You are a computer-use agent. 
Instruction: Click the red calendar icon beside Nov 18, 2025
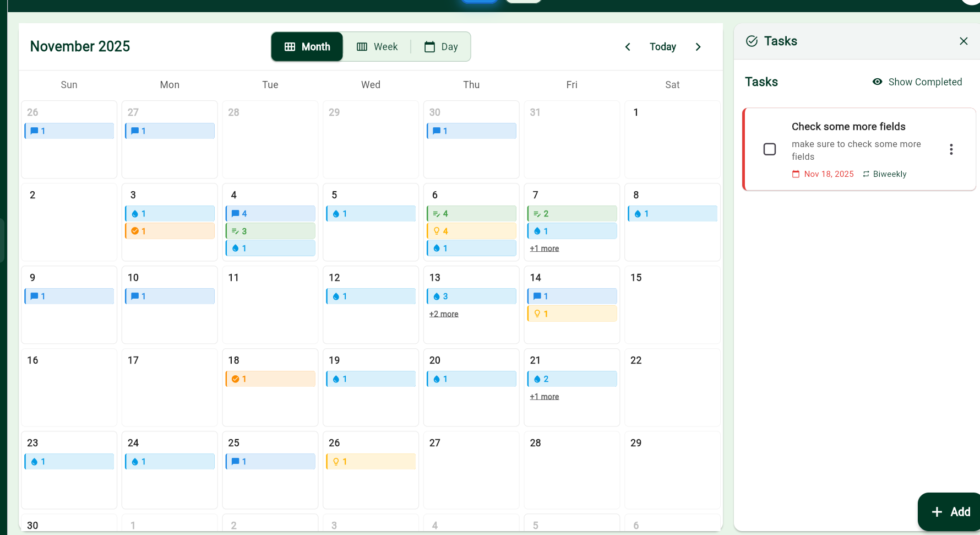pyautogui.click(x=796, y=174)
